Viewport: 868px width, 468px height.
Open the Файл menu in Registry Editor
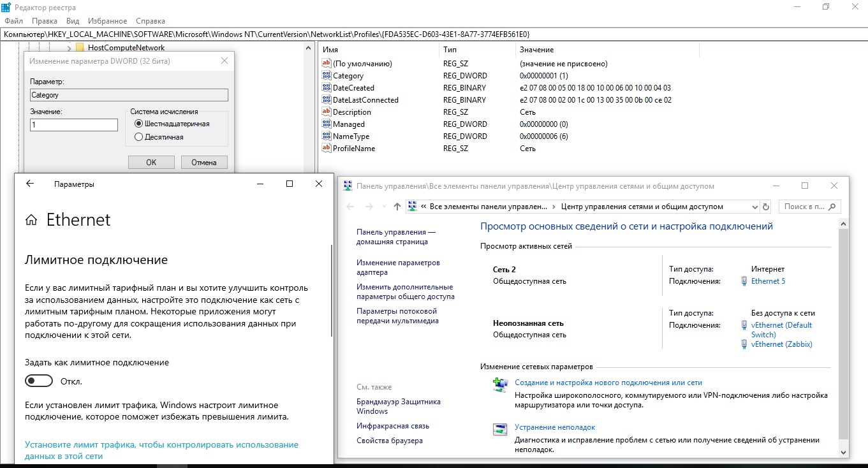click(13, 20)
